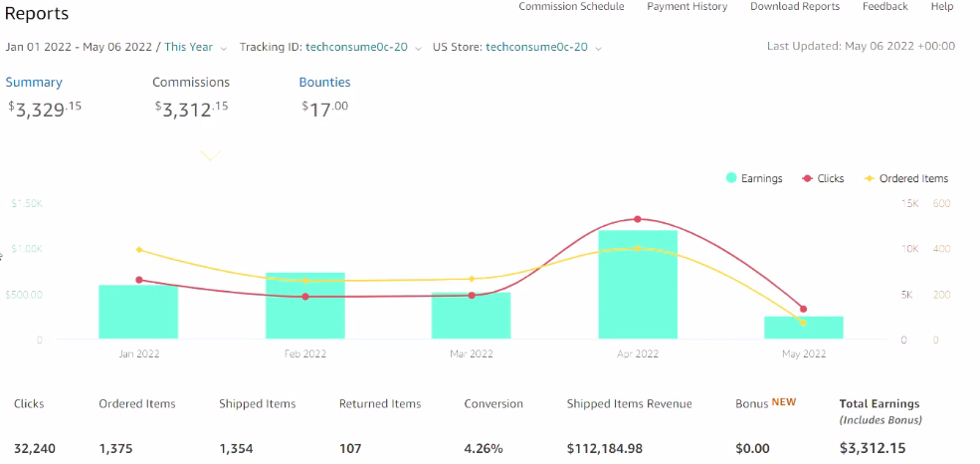Screen dimensions: 980x464
Task: Click the Last Updated timestamp
Action: [x=861, y=46]
